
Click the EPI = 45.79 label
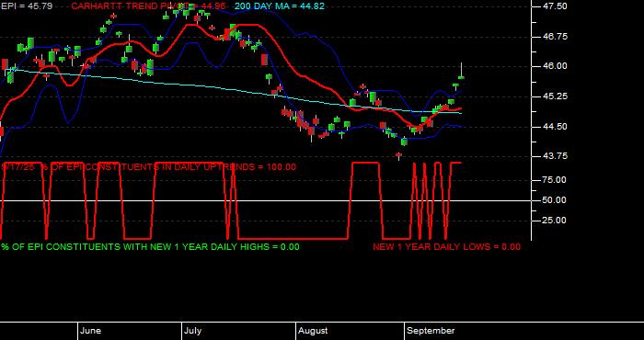pyautogui.click(x=27, y=6)
